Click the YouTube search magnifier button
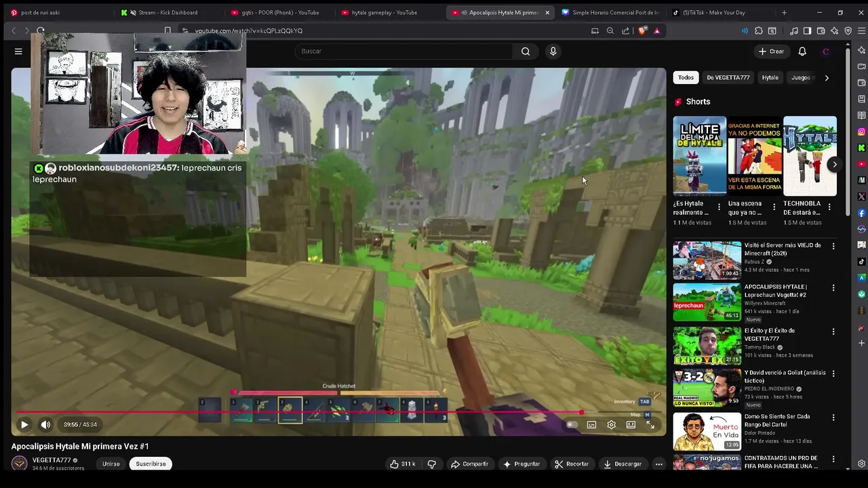The width and height of the screenshot is (868, 488). pyautogui.click(x=526, y=52)
